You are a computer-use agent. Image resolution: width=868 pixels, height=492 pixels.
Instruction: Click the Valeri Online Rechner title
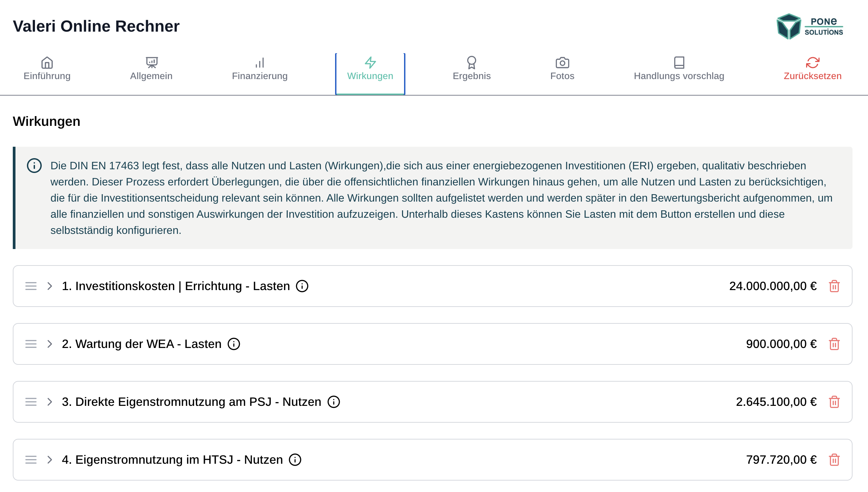point(96,26)
